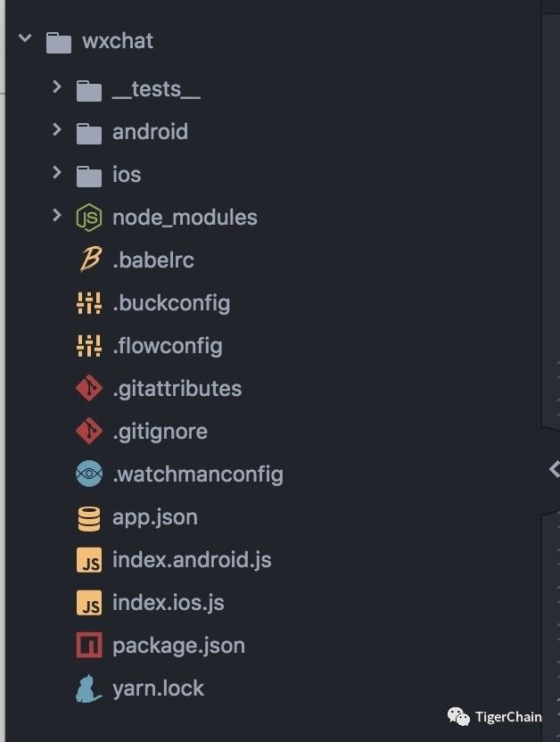Click the panel collapse arrow on right edge

point(555,469)
